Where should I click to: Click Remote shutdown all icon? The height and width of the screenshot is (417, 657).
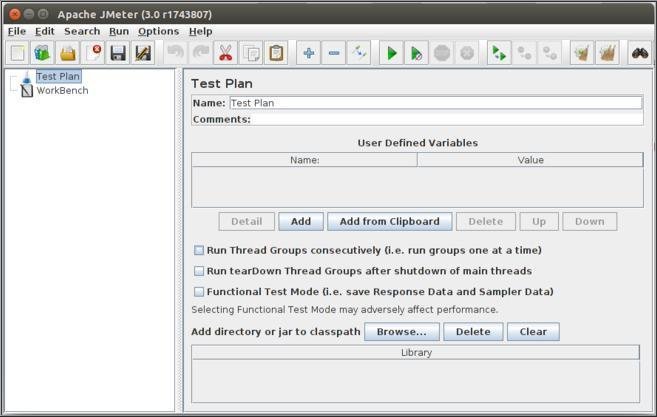(550, 53)
